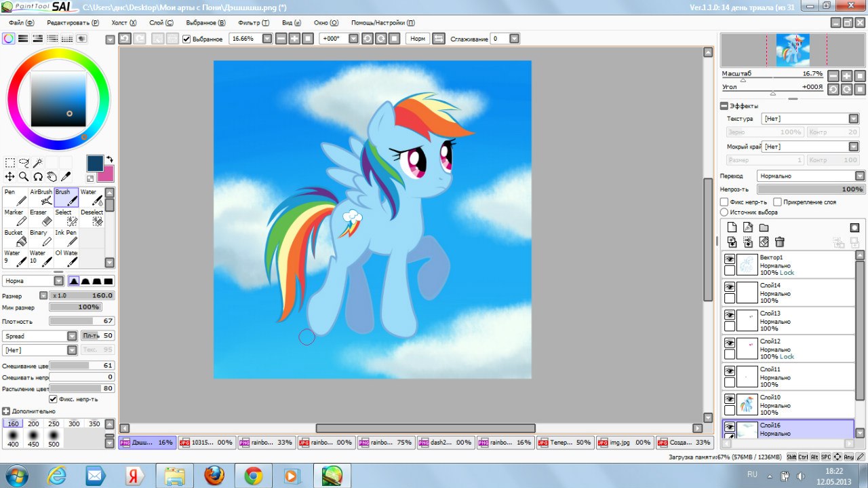
Task: Open the Текстура dropdown
Action: pos(810,119)
